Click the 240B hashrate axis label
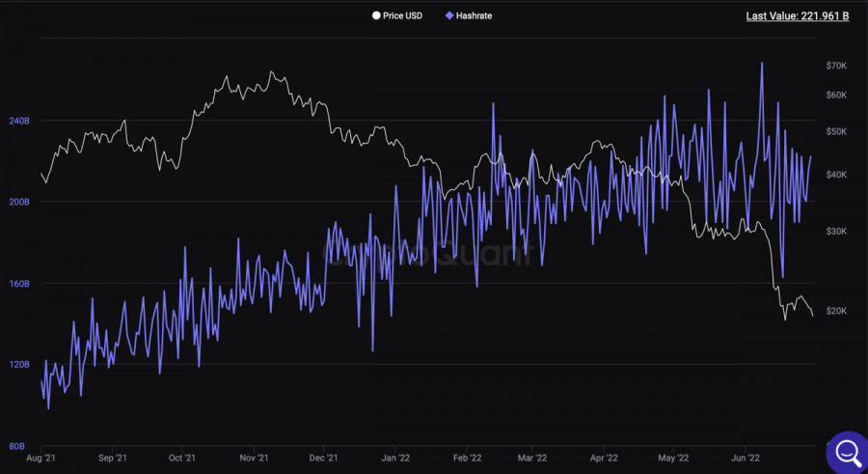The image size is (868, 474). [x=18, y=122]
